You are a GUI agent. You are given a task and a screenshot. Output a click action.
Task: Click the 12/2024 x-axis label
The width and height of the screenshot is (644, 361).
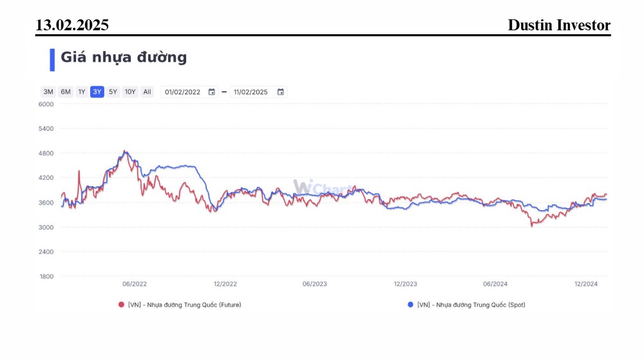pyautogui.click(x=585, y=284)
